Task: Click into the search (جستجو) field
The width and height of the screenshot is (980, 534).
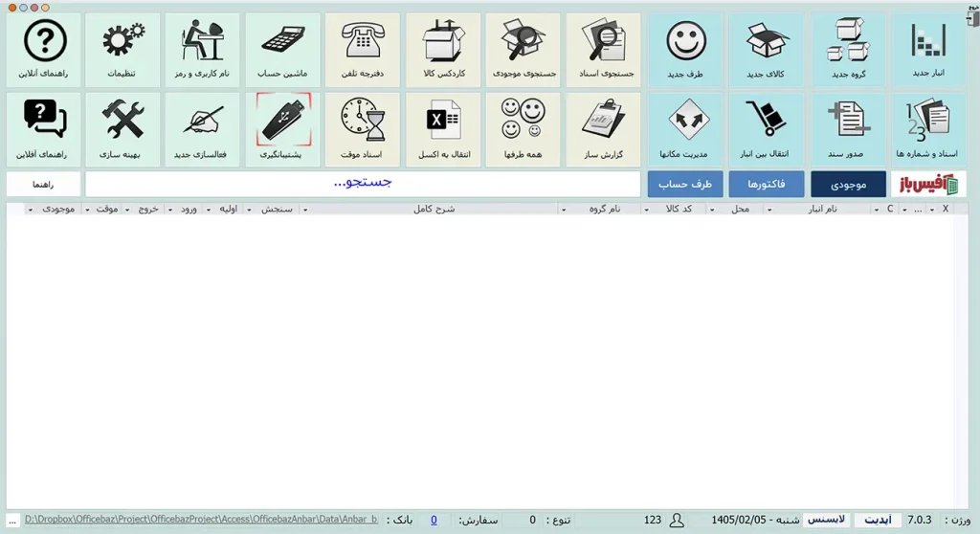Action: 363,184
